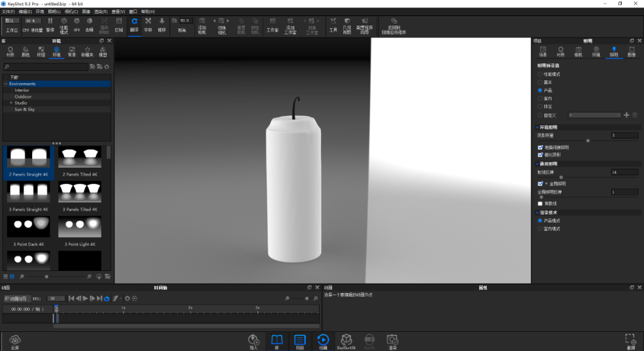Click the Screenshot (截屏) icon at bottom right
Image resolution: width=644 pixels, height=351 pixels.
tap(630, 341)
